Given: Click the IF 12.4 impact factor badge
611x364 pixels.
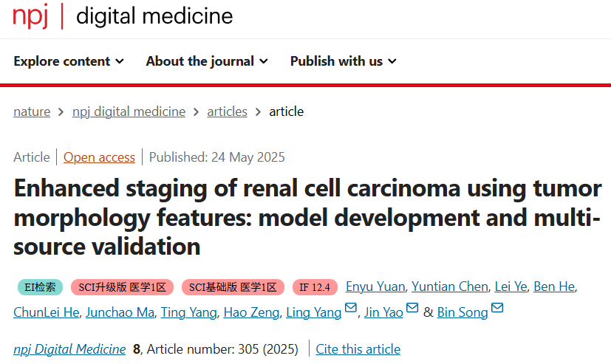Looking at the screenshot, I should pyautogui.click(x=315, y=287).
